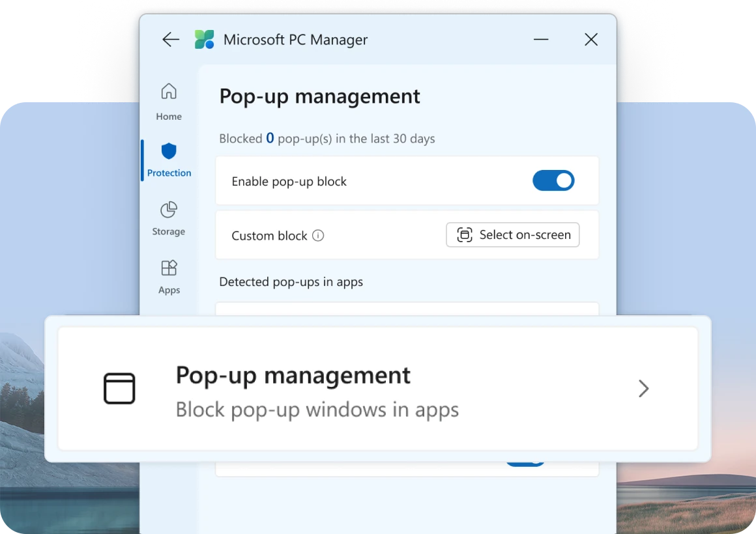Toggle Enable pop-up block setting
Viewport: 756px width, 534px height.
[x=553, y=180]
